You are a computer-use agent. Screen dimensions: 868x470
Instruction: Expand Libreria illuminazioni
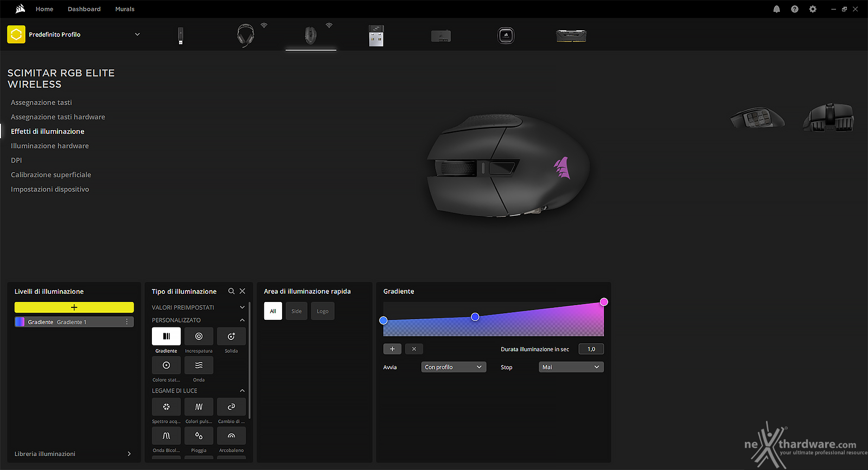click(x=129, y=454)
